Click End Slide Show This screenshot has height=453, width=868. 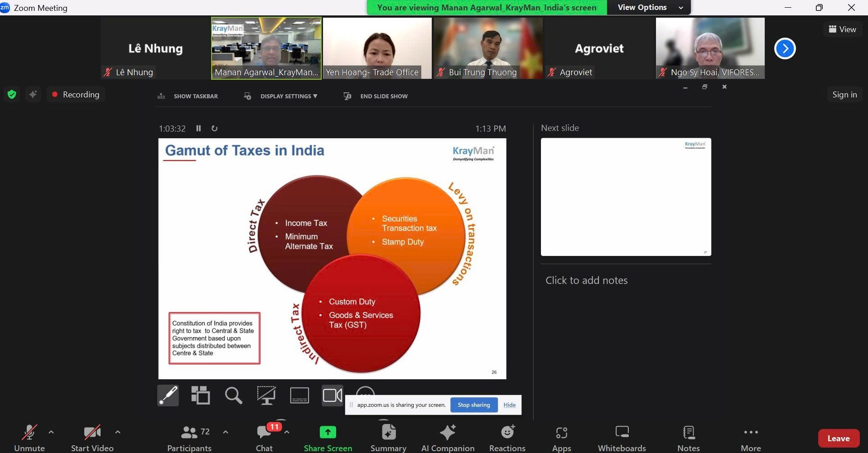pos(383,96)
